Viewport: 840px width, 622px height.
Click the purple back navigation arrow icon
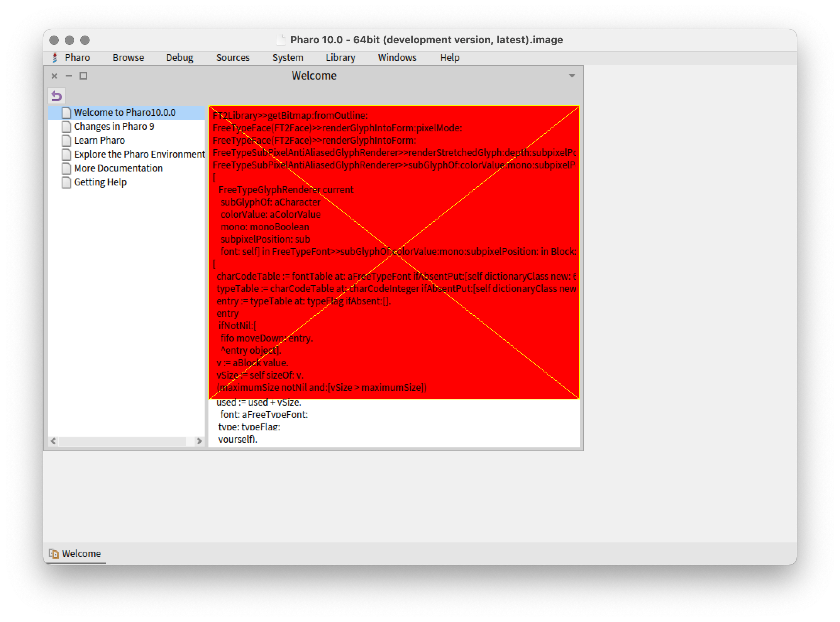(57, 96)
